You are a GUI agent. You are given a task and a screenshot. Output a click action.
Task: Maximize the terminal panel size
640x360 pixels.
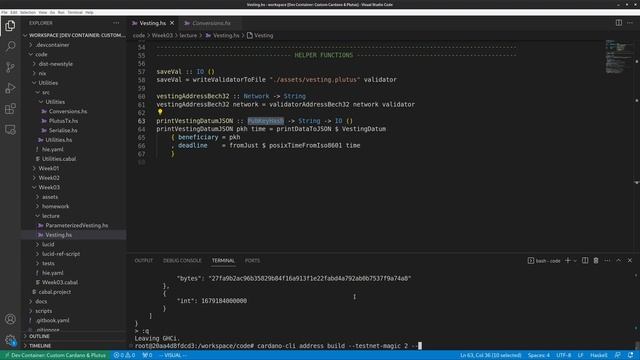[619, 260]
